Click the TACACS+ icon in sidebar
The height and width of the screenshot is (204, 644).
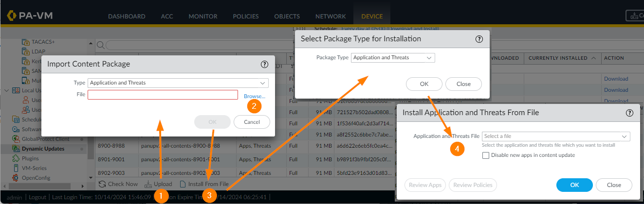pos(26,42)
